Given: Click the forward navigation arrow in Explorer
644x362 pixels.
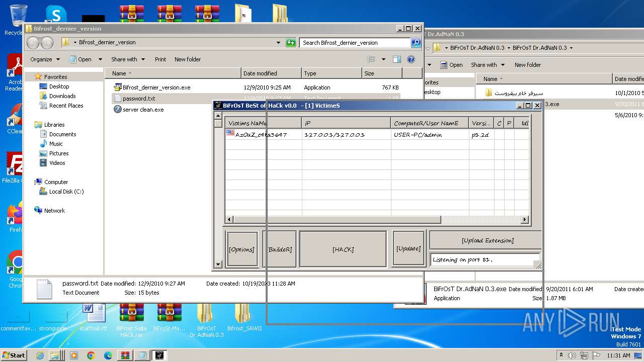Looking at the screenshot, I should [x=47, y=43].
